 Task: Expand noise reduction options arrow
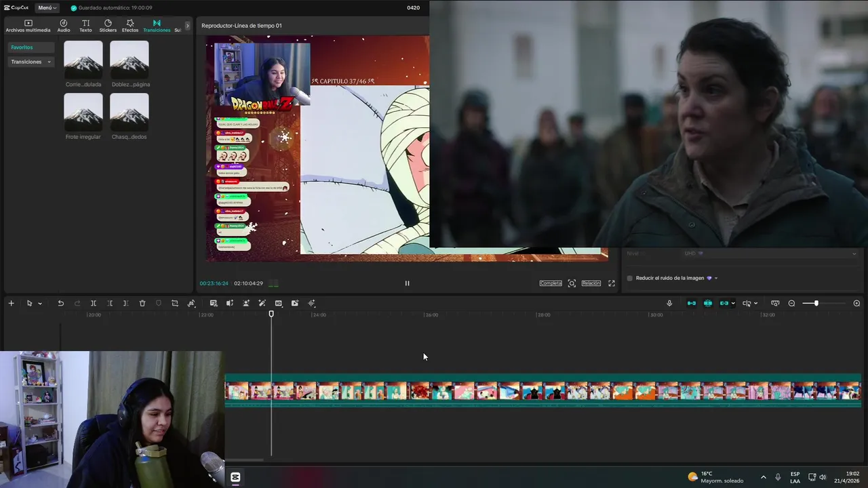point(715,278)
